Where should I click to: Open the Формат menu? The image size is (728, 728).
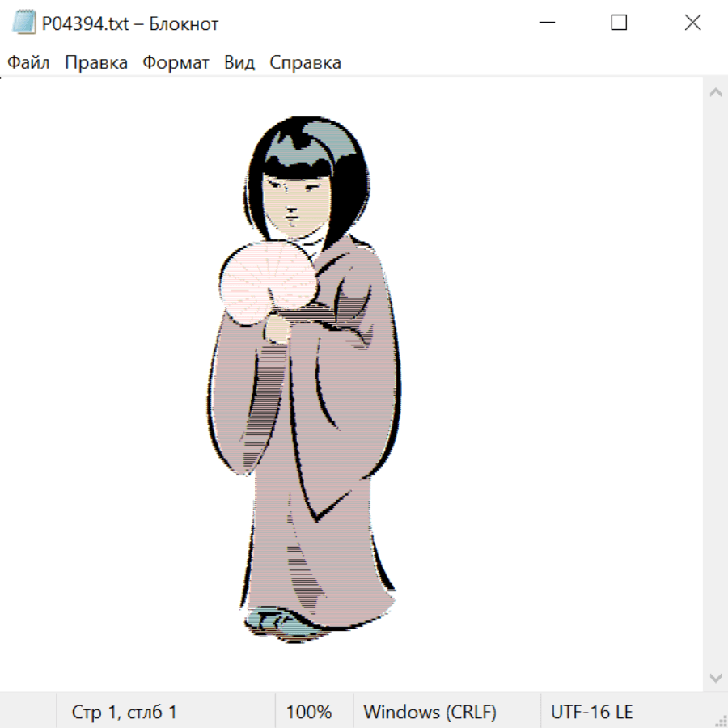click(176, 63)
